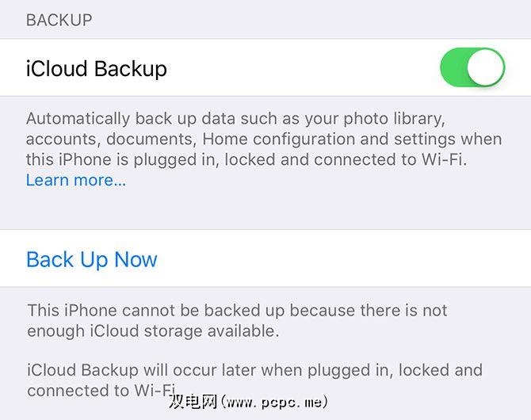This screenshot has height=420, width=531.
Task: Tap the 'Automatically back up data' description line
Action: click(x=235, y=119)
